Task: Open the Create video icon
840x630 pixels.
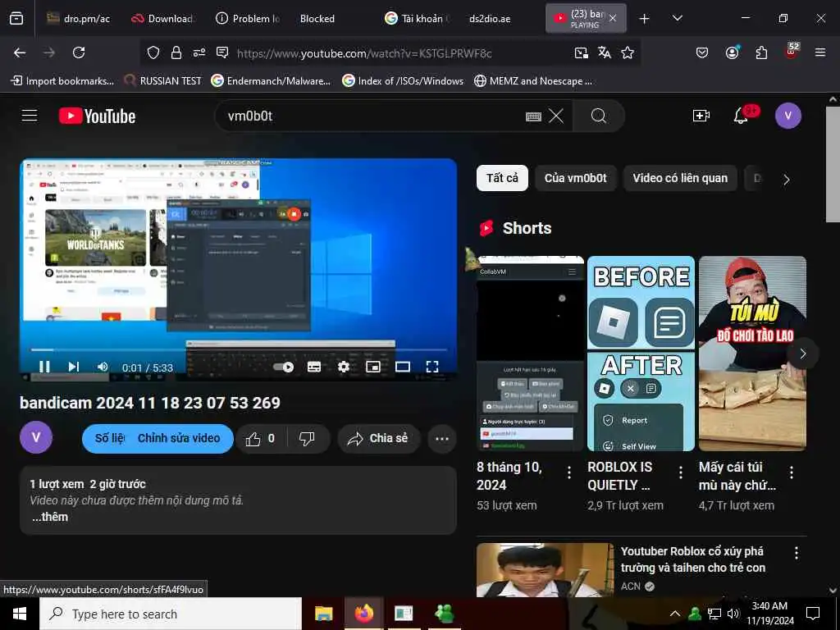Action: 701,116
